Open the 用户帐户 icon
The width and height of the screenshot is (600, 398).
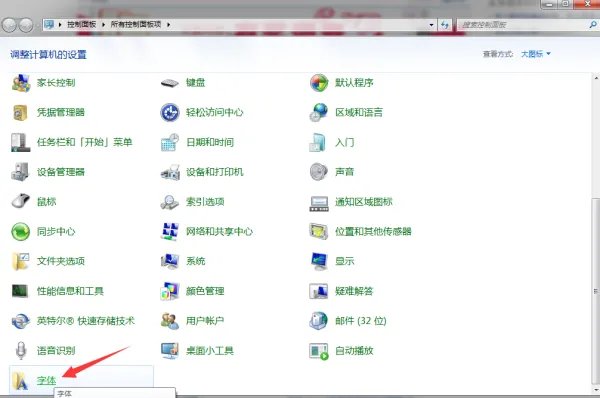coord(170,321)
